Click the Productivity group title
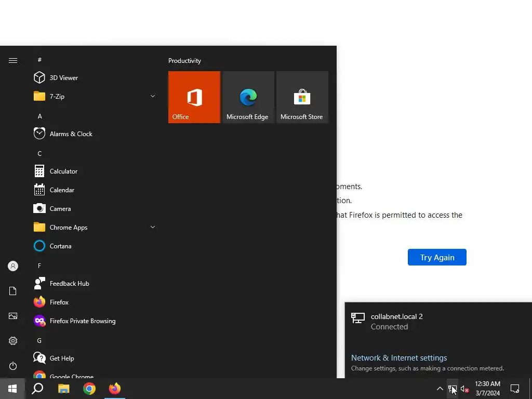 click(x=184, y=61)
